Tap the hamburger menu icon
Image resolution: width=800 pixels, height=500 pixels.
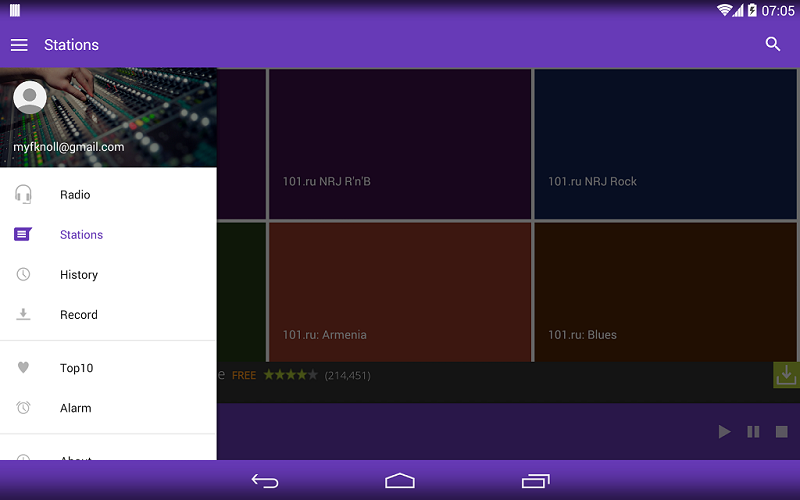click(19, 45)
